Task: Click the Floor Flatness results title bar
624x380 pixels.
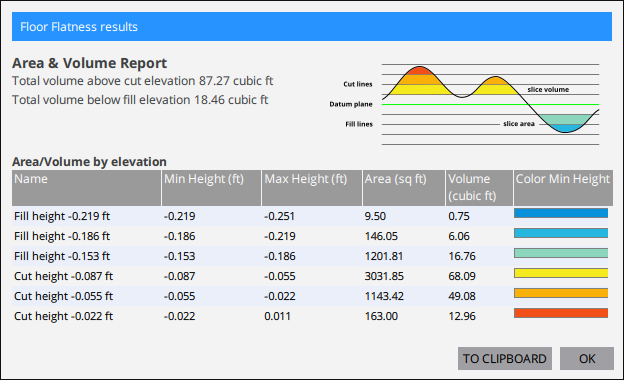Action: pyautogui.click(x=312, y=27)
